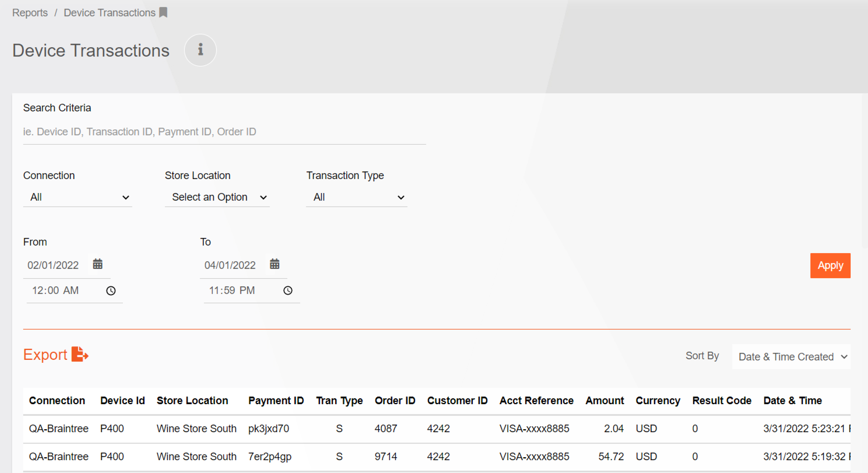Click Wine Store South in the 7er2p4gp row

pos(196,456)
